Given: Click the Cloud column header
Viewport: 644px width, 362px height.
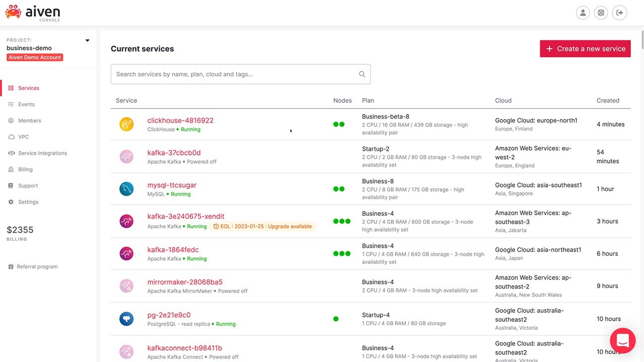Looking at the screenshot, I should point(503,101).
